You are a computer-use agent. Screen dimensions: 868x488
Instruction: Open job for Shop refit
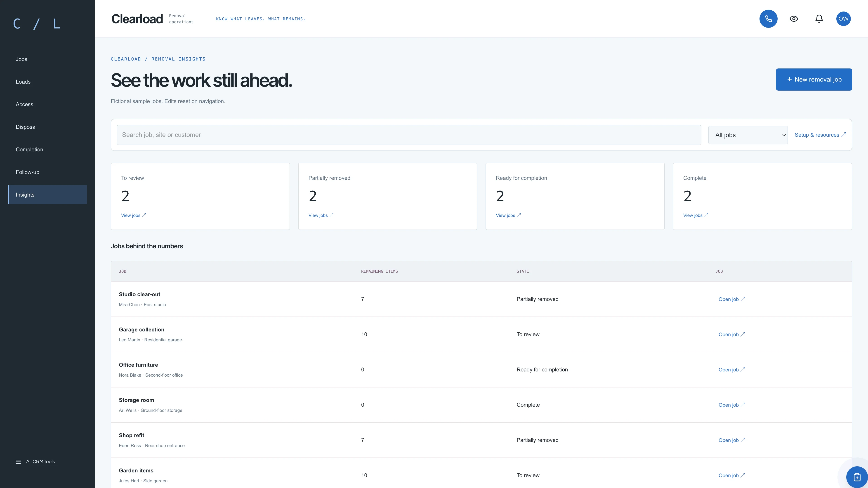click(731, 441)
